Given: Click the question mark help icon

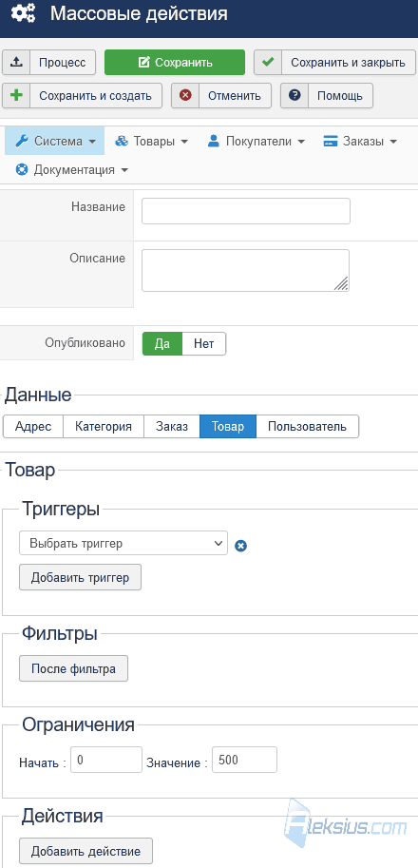Looking at the screenshot, I should tap(294, 95).
